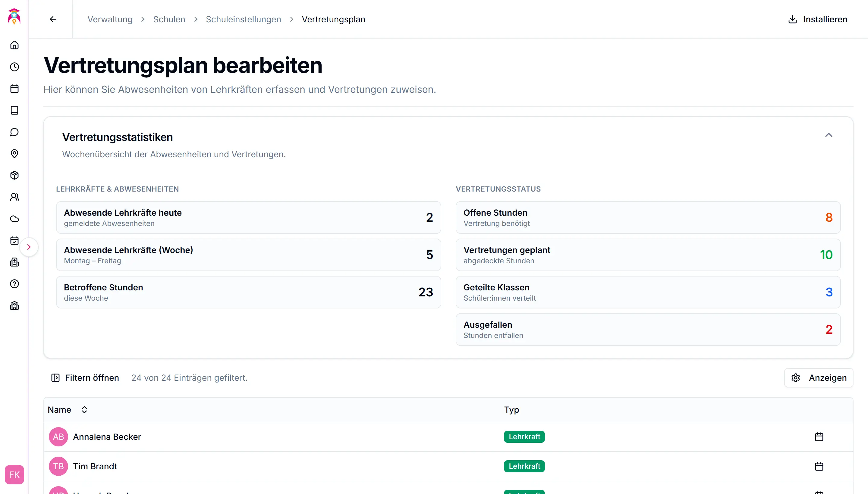This screenshot has height=494, width=868.
Task: Open the users icon in sidebar
Action: [x=14, y=197]
